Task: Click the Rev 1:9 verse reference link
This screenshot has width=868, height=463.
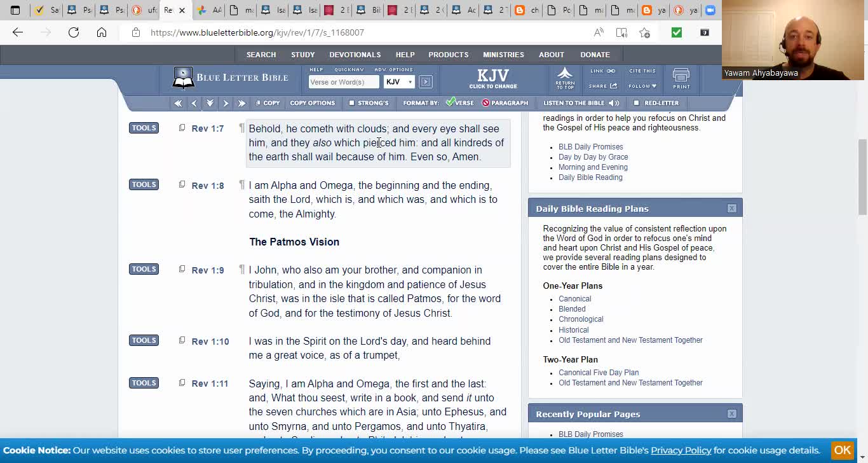Action: 208,270
